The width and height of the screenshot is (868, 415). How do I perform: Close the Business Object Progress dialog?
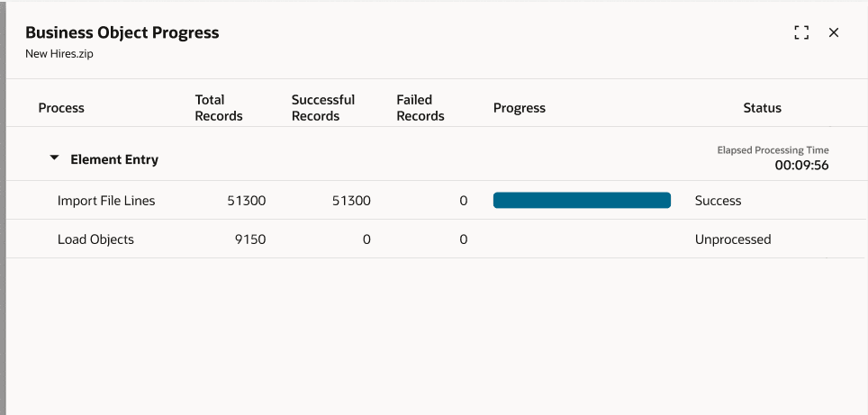click(834, 32)
